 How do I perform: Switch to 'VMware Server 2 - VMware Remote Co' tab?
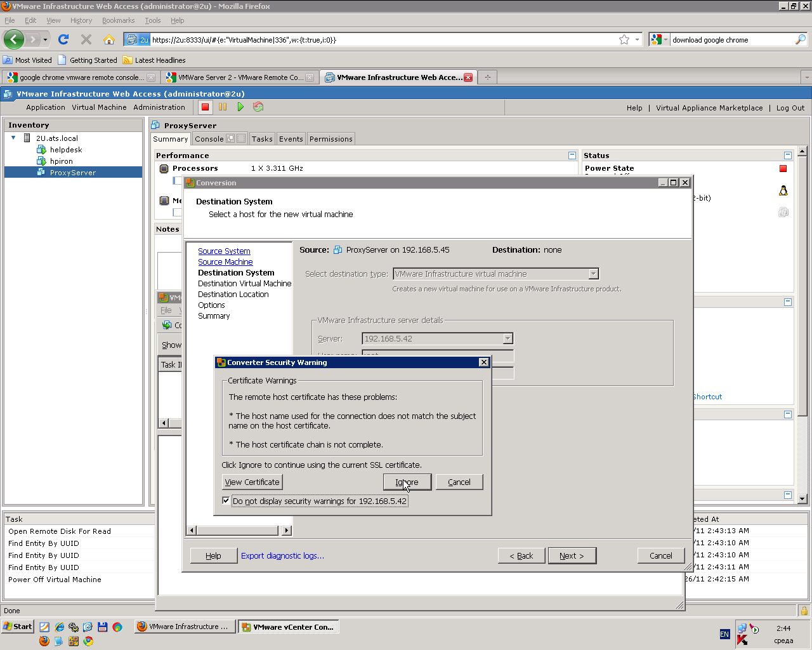click(x=240, y=77)
